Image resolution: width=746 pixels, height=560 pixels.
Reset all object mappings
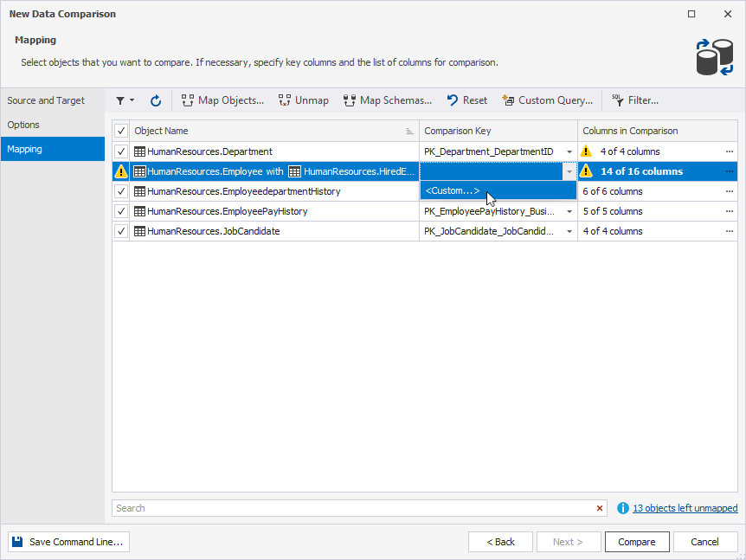(466, 100)
